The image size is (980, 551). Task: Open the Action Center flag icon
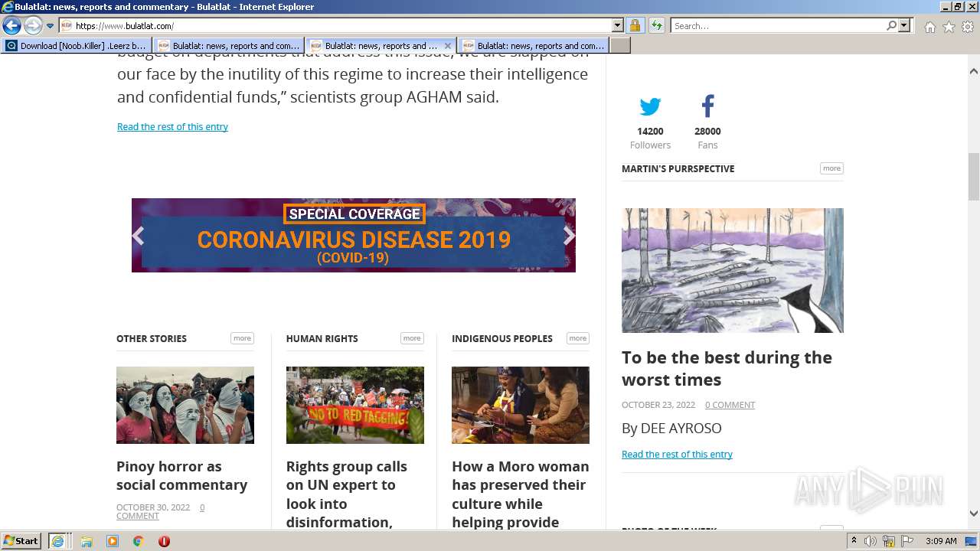[908, 541]
